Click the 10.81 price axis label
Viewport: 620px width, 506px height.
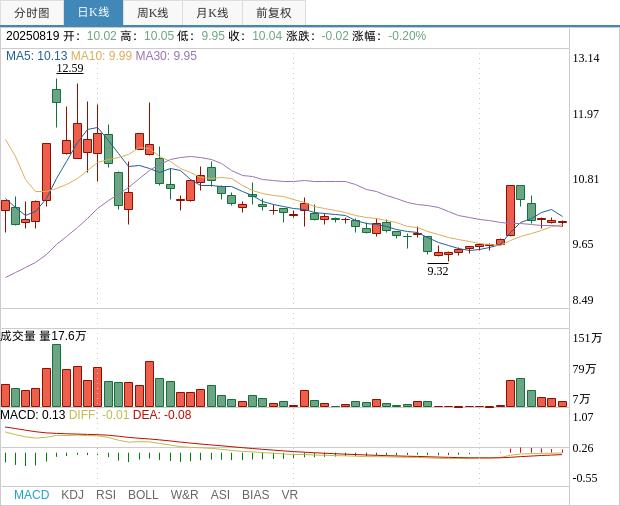tap(586, 179)
